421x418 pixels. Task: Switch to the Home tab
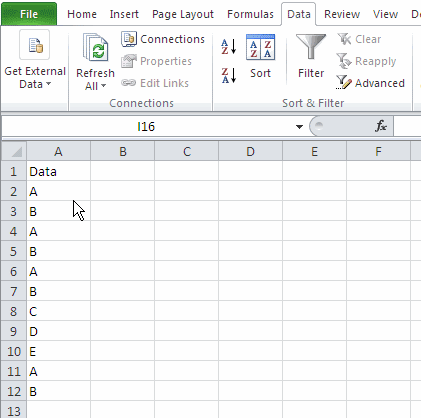pyautogui.click(x=82, y=14)
